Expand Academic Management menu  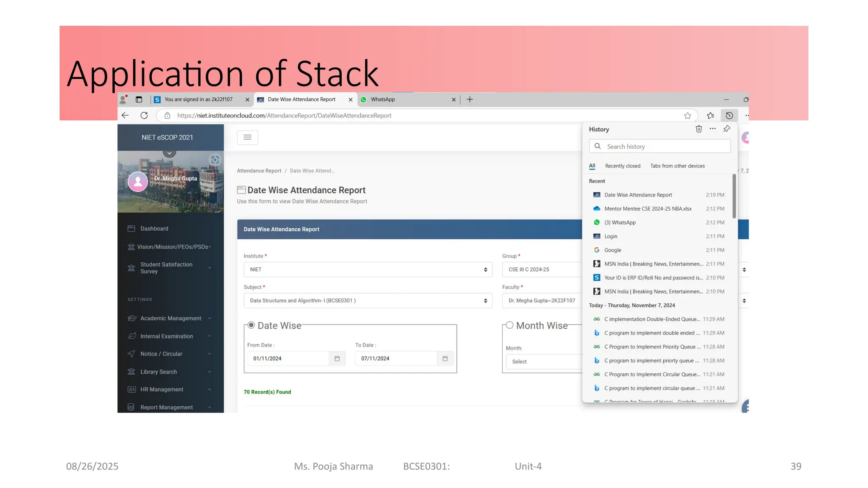tap(171, 318)
